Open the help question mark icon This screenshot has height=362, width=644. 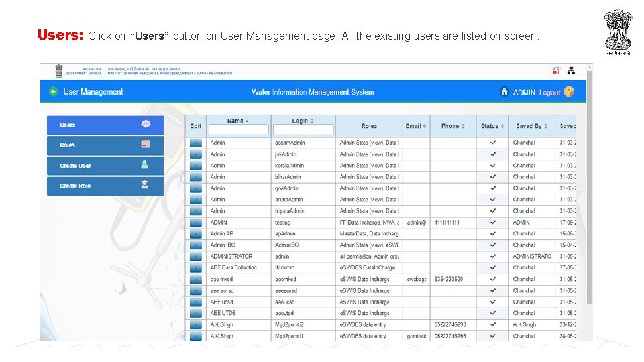click(569, 92)
